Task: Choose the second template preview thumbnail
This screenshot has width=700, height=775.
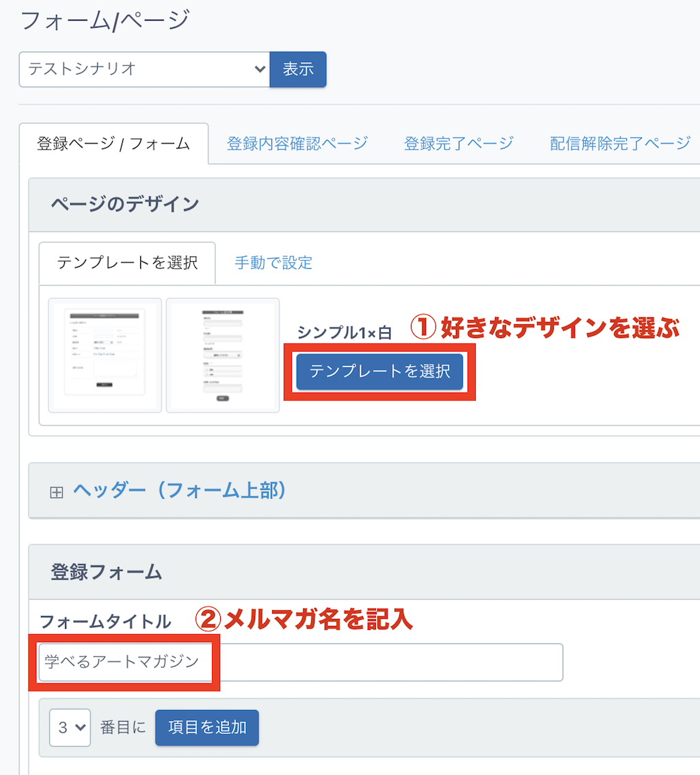Action: tap(223, 356)
